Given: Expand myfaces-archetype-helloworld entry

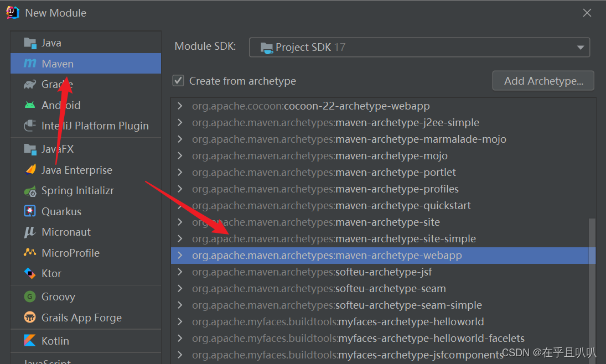Looking at the screenshot, I should click(180, 322).
